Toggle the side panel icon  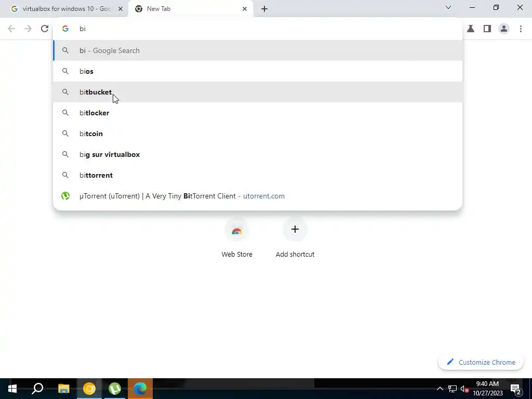click(x=487, y=29)
